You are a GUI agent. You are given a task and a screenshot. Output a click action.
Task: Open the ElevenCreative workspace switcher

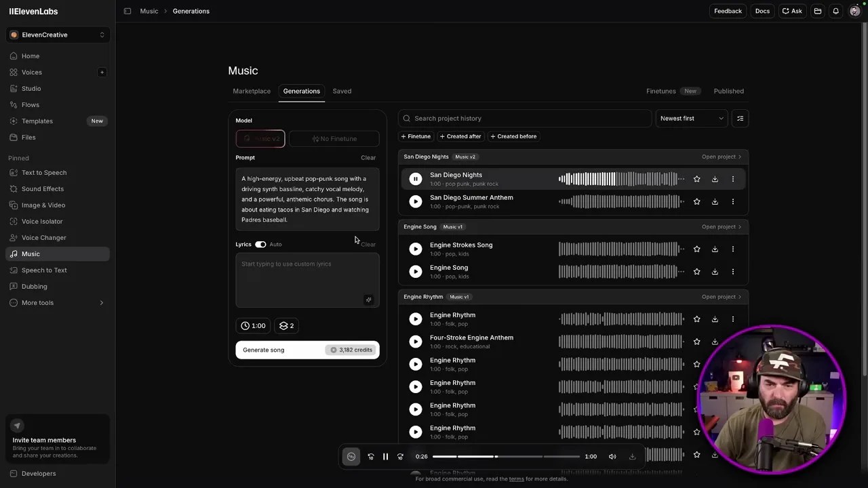(58, 35)
